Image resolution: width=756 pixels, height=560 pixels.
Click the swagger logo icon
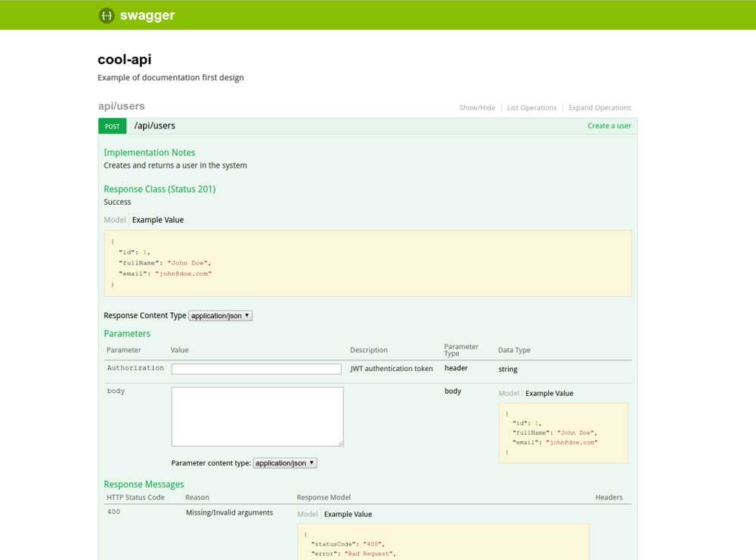tap(107, 15)
